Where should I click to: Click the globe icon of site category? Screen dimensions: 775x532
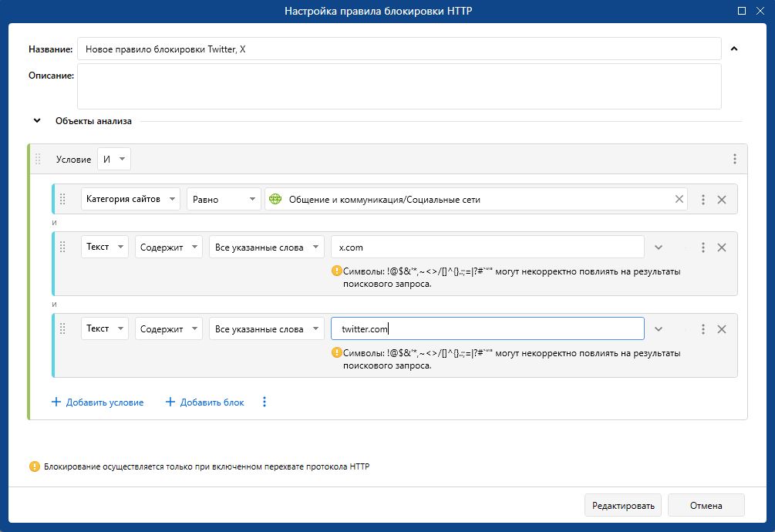click(275, 199)
